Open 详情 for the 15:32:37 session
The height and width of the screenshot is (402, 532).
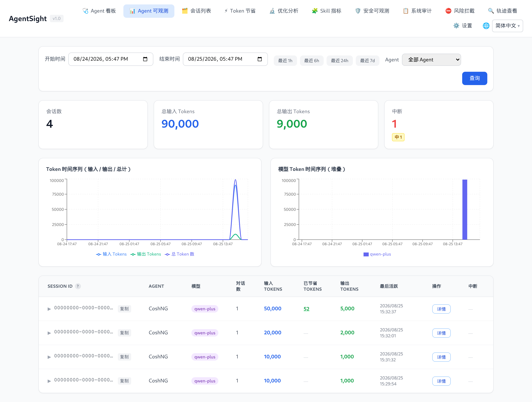pos(441,309)
